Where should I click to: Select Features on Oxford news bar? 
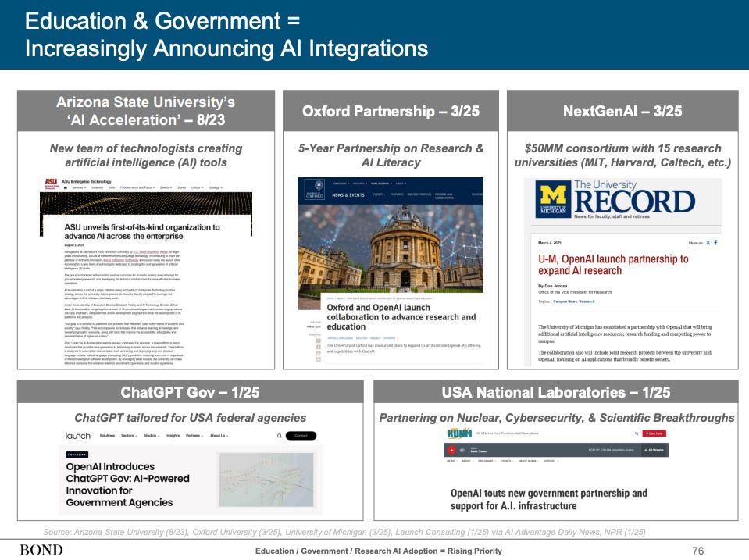pos(397,194)
